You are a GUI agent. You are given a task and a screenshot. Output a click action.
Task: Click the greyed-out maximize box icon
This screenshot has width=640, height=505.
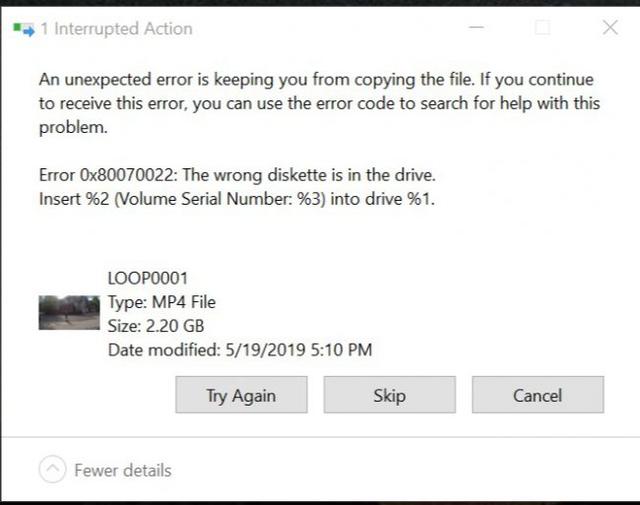[542, 28]
